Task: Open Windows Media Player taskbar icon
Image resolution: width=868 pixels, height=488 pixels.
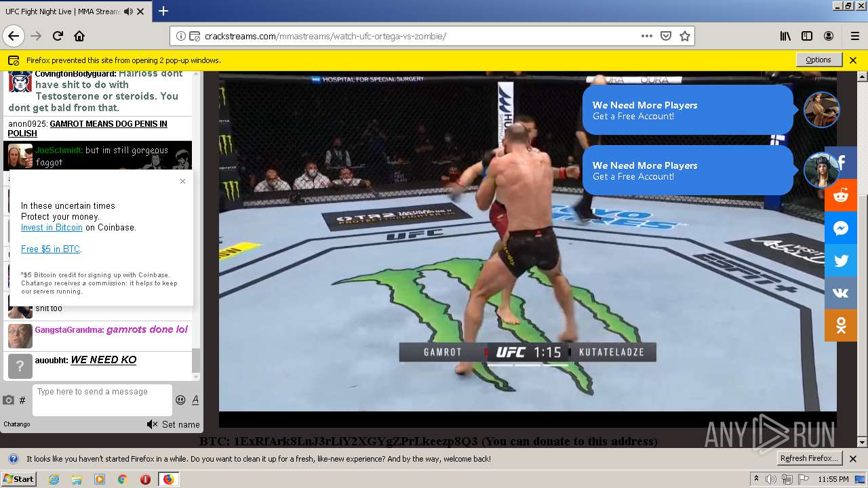Action: pos(100,479)
